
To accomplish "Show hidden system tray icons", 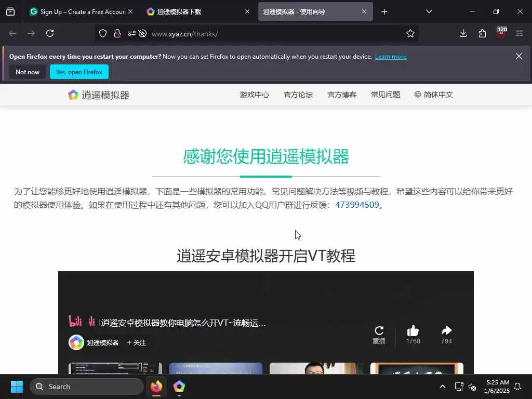I will click(443, 387).
